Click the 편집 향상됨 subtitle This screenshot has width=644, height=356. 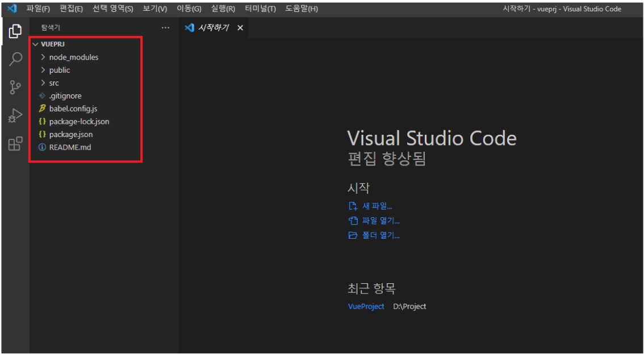387,158
